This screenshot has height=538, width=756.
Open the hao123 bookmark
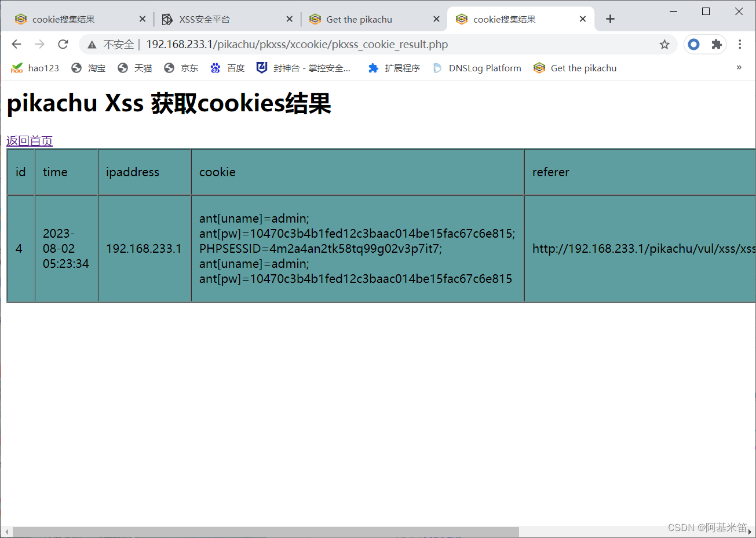[x=35, y=68]
